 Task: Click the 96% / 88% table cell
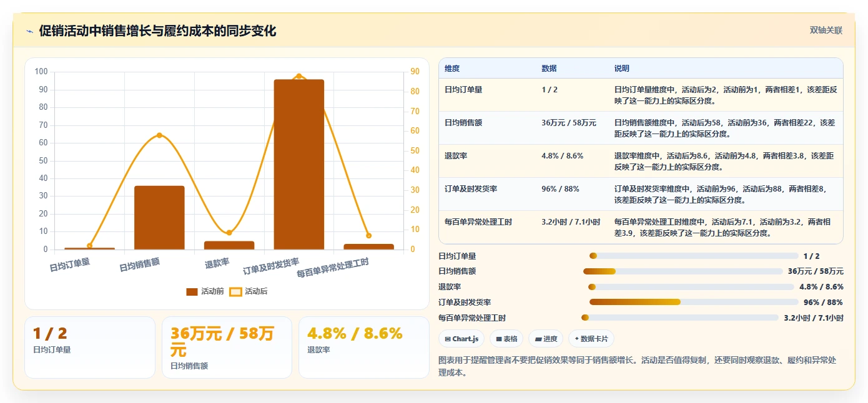560,189
